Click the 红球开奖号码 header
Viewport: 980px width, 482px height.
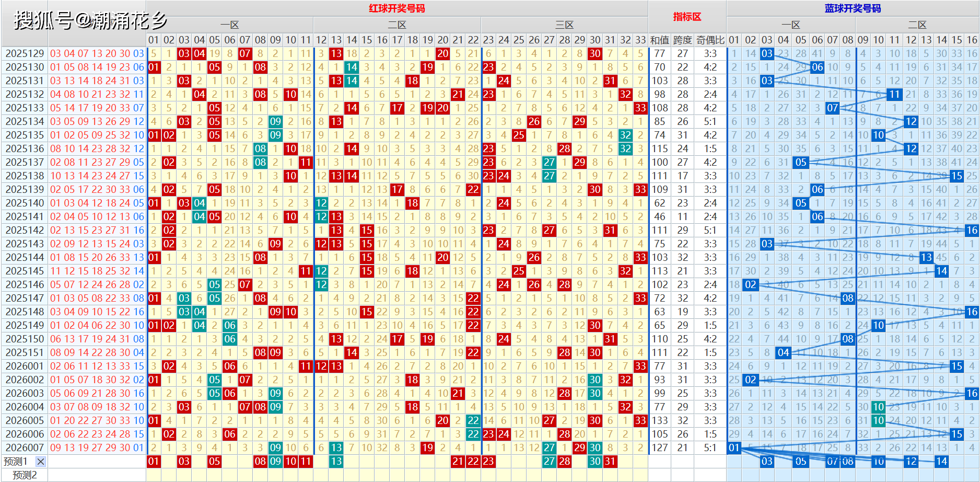(x=397, y=8)
